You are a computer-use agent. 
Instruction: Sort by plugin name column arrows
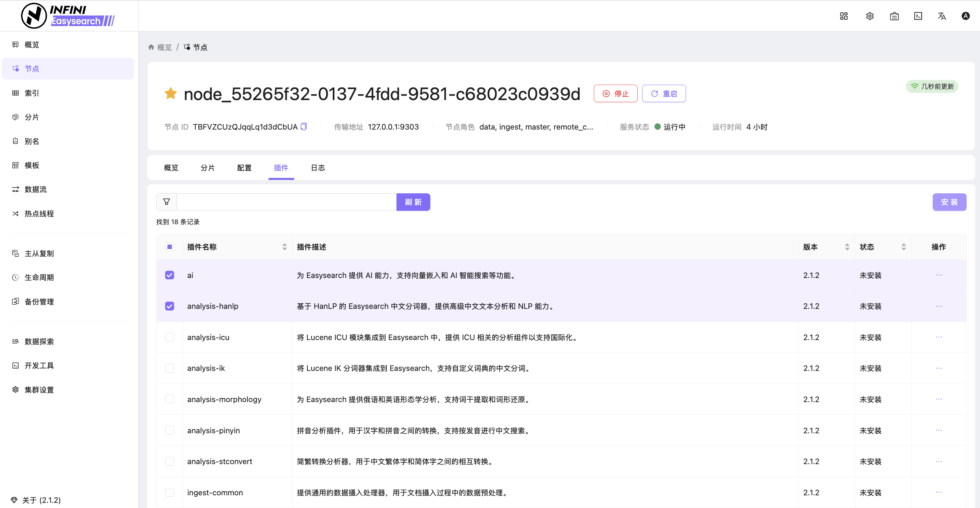[284, 247]
